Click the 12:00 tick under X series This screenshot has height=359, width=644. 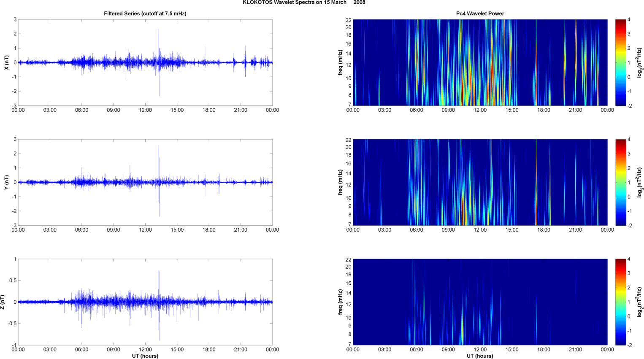tap(145, 110)
